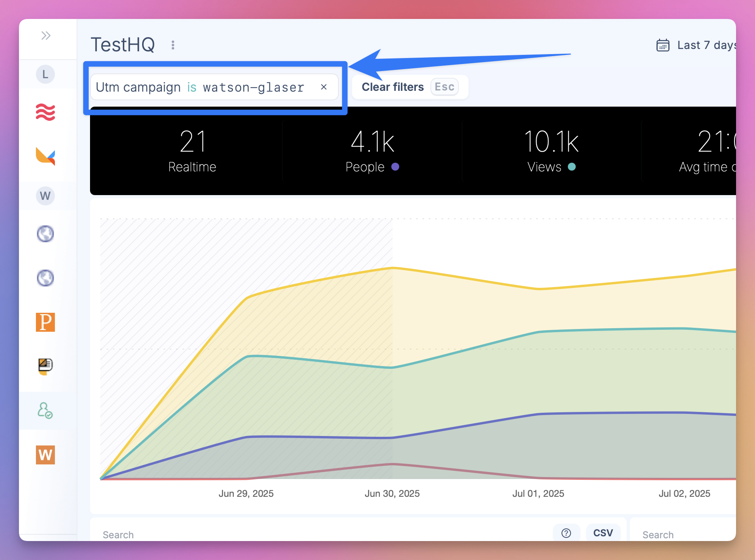Open TestHQ options via the kebab menu
The width and height of the screenshot is (755, 560).
[x=173, y=45]
